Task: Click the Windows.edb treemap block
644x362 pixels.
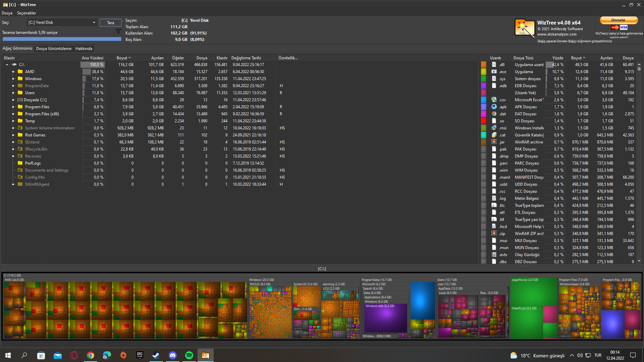Action: (x=386, y=318)
